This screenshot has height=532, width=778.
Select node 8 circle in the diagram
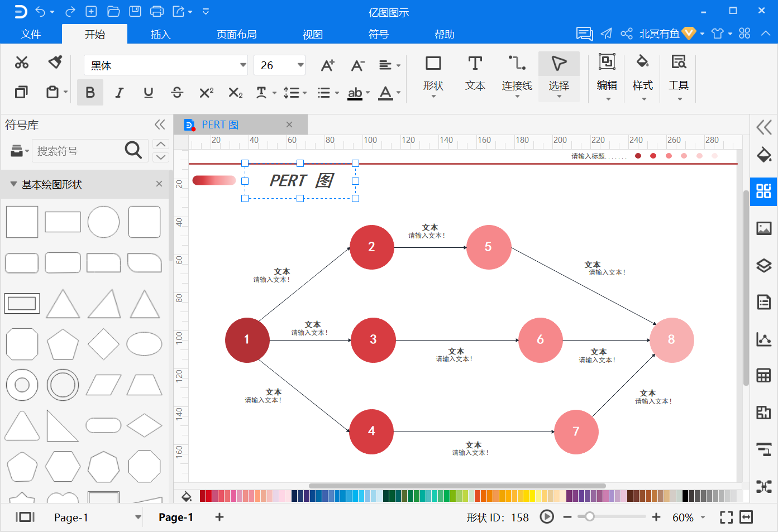pos(672,339)
